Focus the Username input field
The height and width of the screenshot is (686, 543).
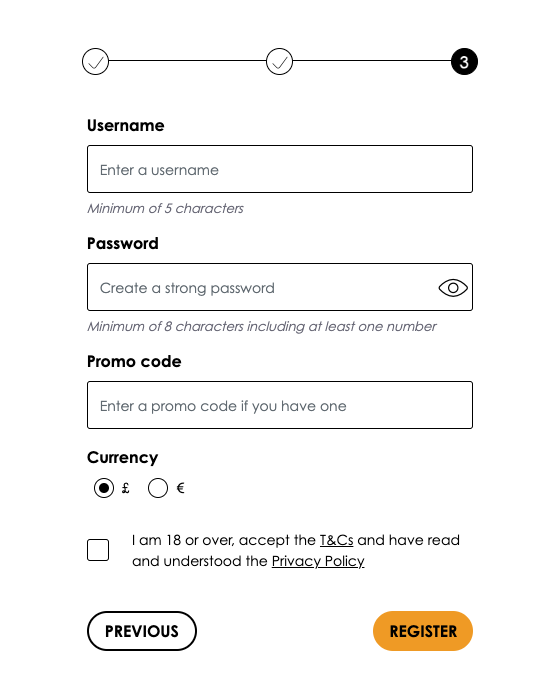pyautogui.click(x=280, y=169)
